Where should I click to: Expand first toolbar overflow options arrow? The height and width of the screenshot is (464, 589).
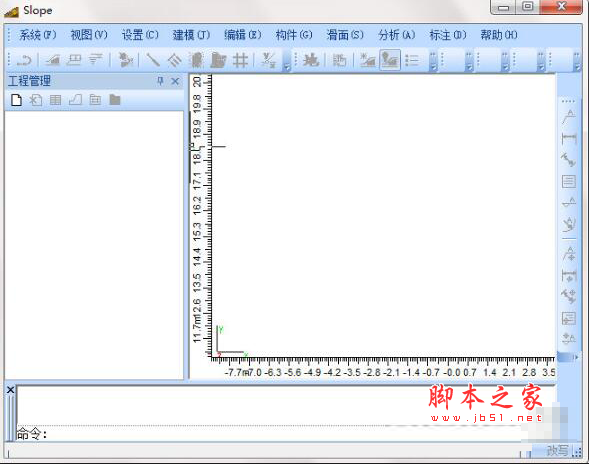[x=287, y=60]
